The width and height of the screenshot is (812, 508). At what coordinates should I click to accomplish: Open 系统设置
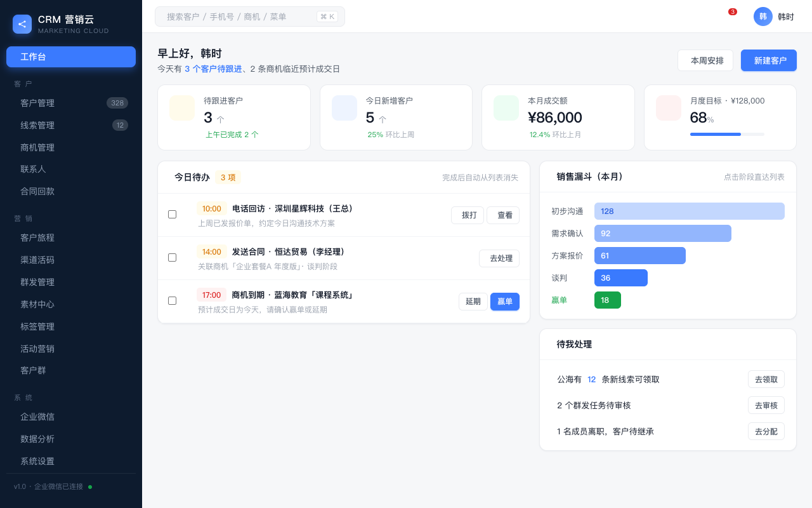[x=71, y=461]
